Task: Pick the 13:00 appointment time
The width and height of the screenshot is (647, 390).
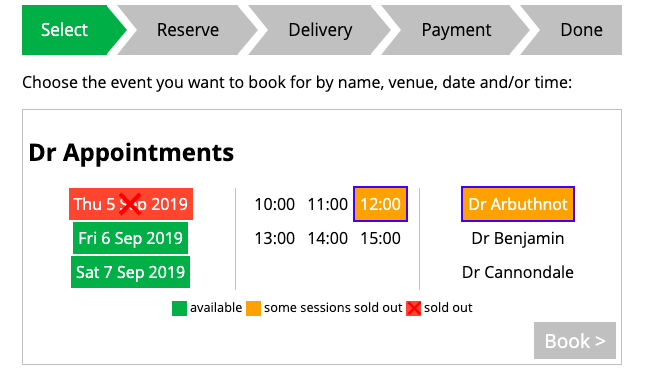Action: pyautogui.click(x=274, y=238)
